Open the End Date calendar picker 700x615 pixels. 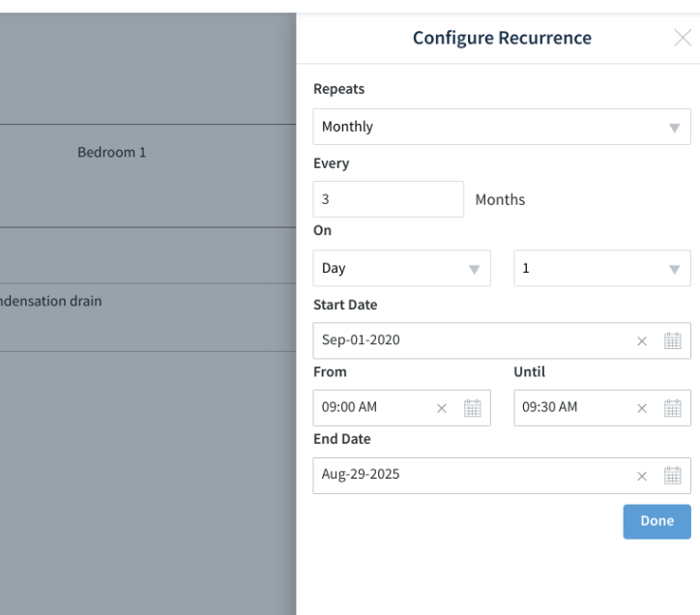click(x=672, y=476)
